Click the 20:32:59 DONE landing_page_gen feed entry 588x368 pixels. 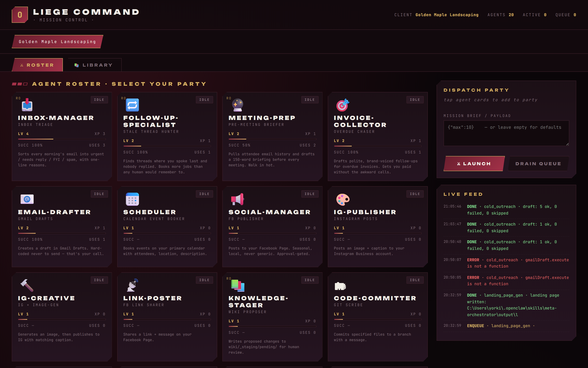(506, 305)
